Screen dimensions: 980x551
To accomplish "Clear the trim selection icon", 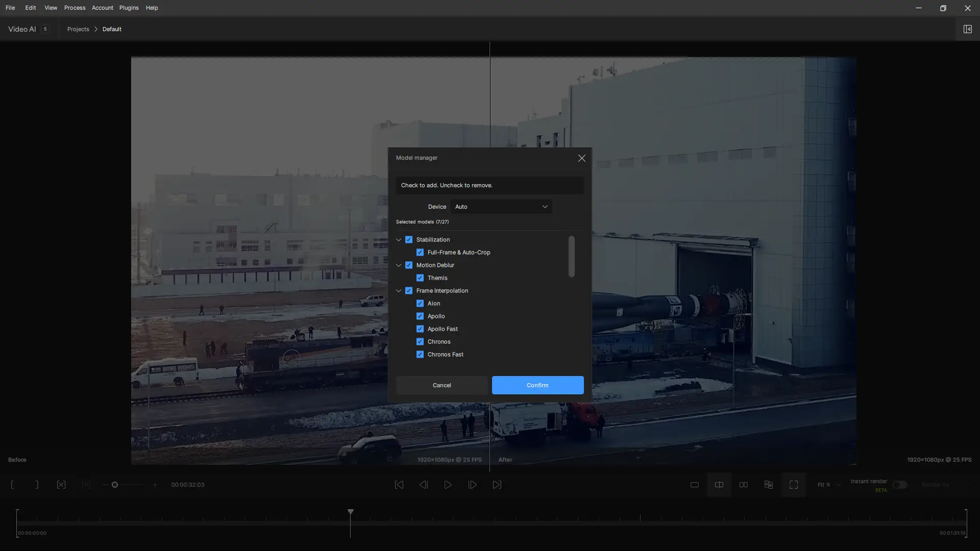I will pyautogui.click(x=61, y=485).
